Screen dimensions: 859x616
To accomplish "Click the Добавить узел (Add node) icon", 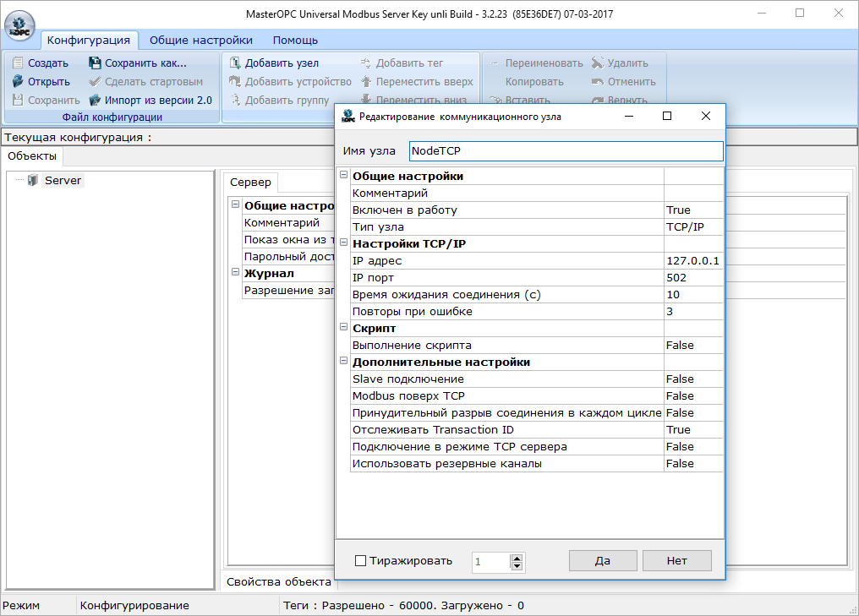I will (235, 63).
